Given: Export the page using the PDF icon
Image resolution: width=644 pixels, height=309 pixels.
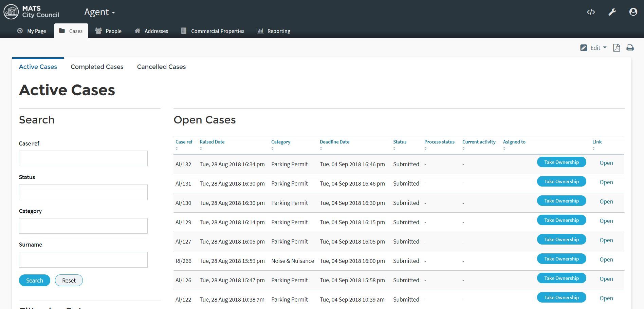Looking at the screenshot, I should pos(617,48).
